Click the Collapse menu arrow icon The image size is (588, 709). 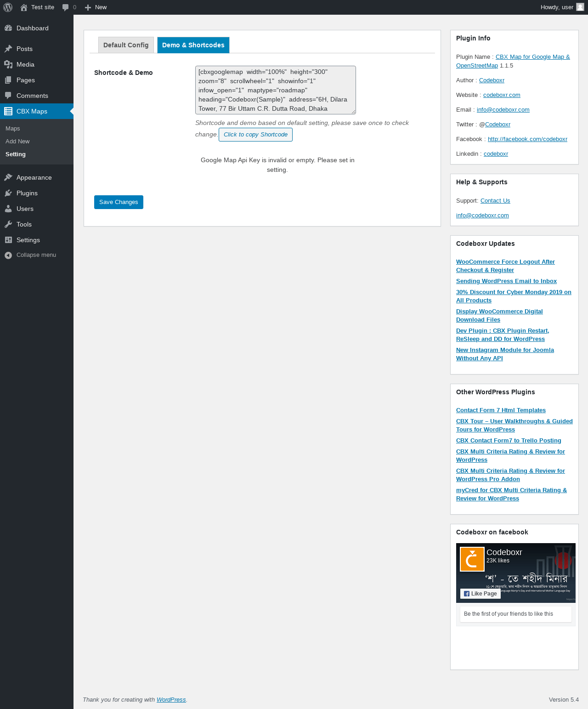tap(8, 255)
